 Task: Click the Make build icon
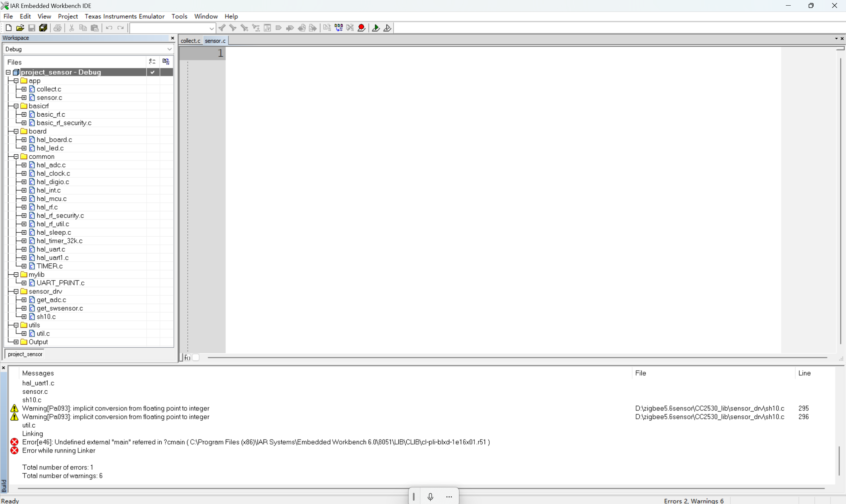[339, 28]
